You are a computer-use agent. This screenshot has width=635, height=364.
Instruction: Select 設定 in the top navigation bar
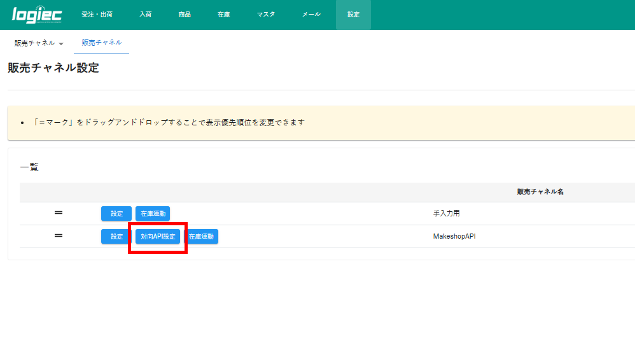(353, 15)
